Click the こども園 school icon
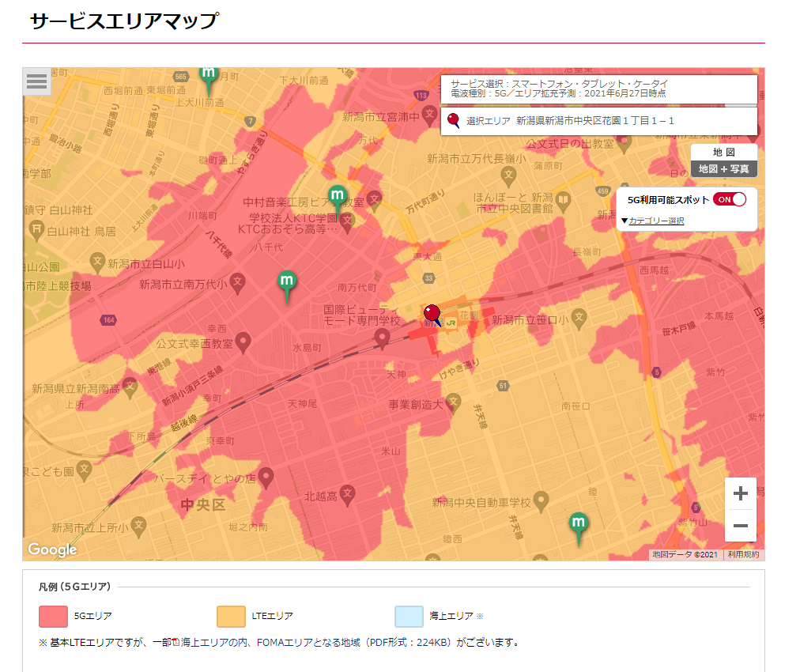 [84, 470]
